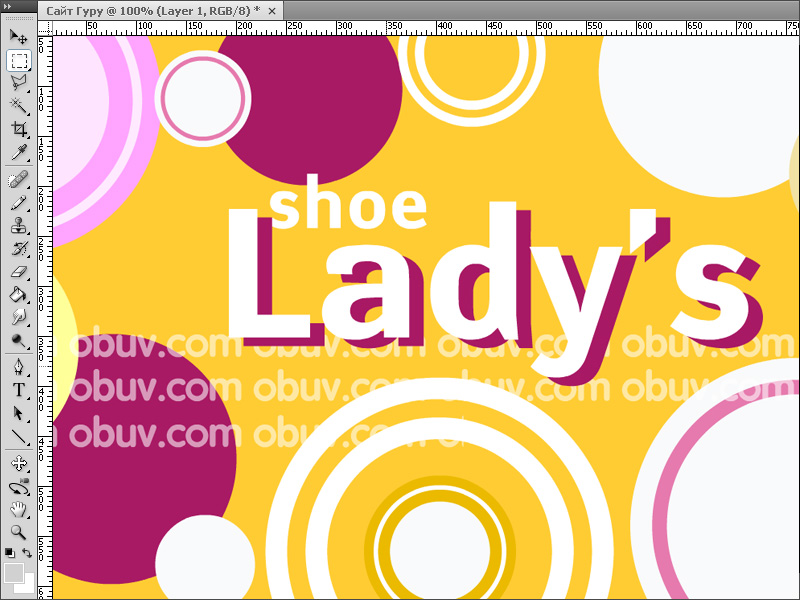
Task: Open the foreground color picker swatch
Action: (x=14, y=573)
